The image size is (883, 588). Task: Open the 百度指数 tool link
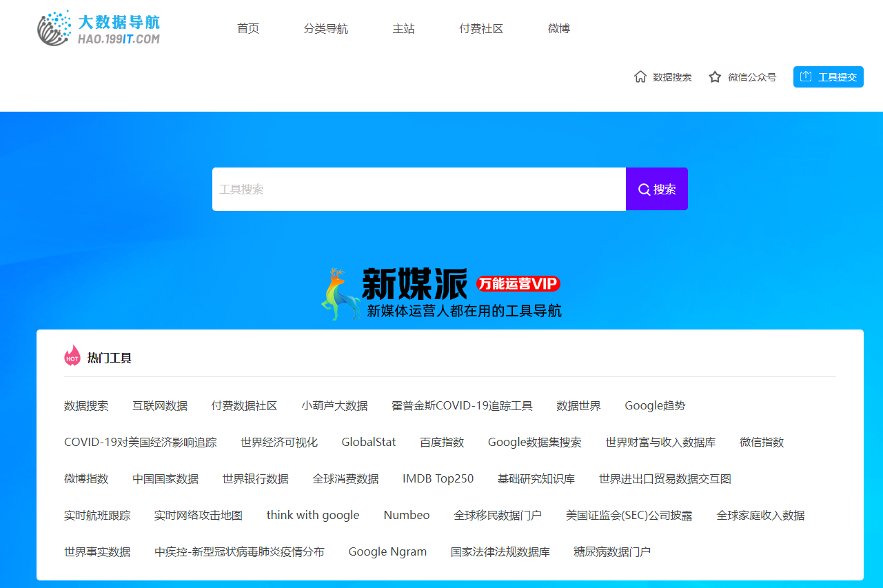click(x=442, y=443)
